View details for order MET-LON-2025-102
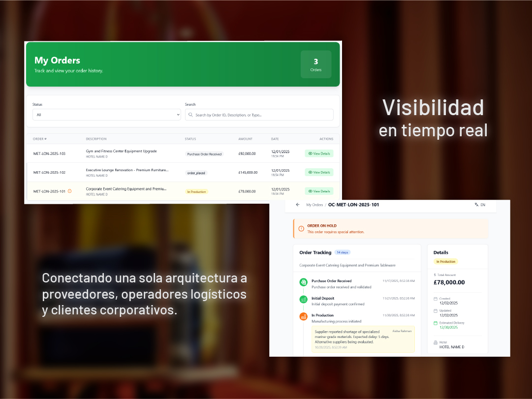The height and width of the screenshot is (399, 532). tap(319, 172)
